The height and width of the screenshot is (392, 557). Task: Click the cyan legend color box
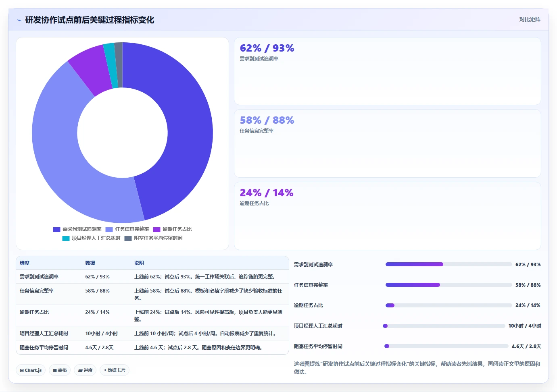66,238
